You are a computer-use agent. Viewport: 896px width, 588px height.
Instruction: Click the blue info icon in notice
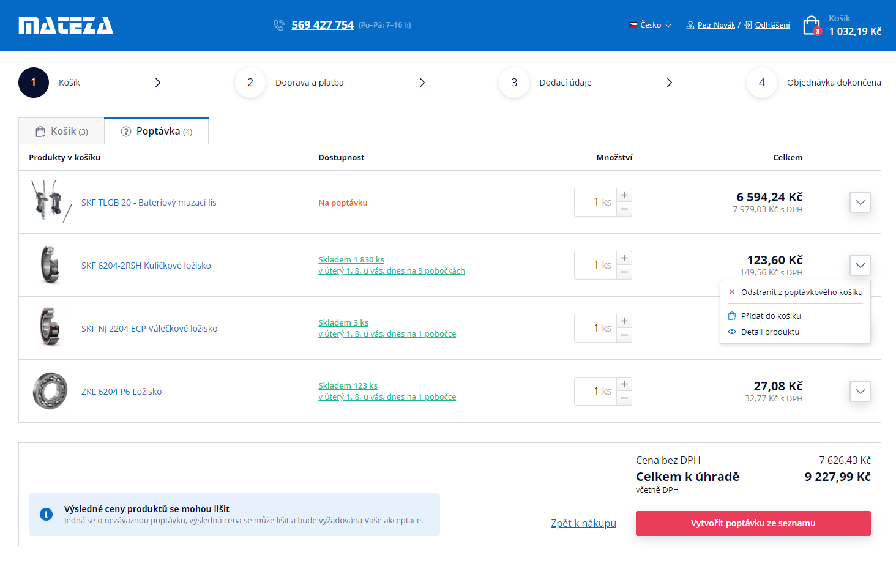tap(46, 515)
